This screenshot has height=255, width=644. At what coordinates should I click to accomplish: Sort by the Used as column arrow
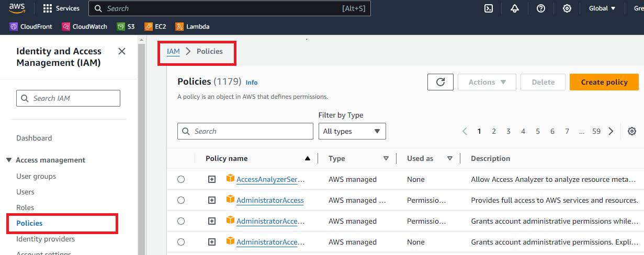coord(450,158)
